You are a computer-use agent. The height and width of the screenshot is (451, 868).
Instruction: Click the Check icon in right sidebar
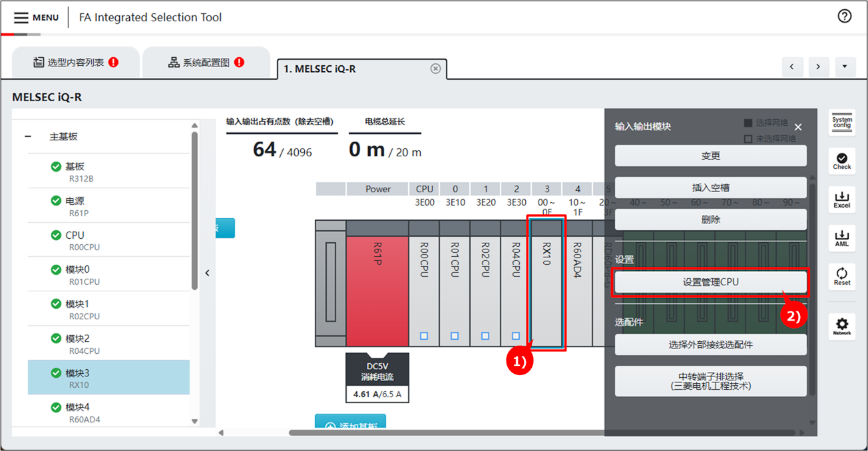842,160
